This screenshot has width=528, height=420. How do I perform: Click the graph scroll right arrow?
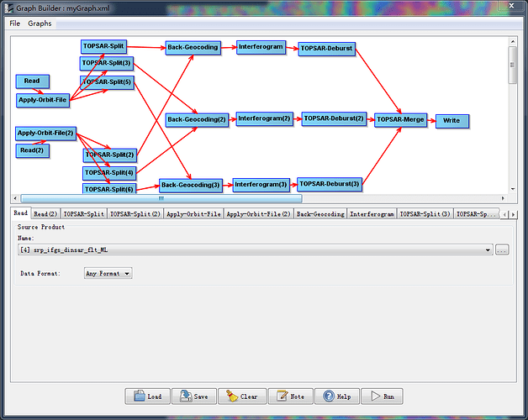point(503,198)
